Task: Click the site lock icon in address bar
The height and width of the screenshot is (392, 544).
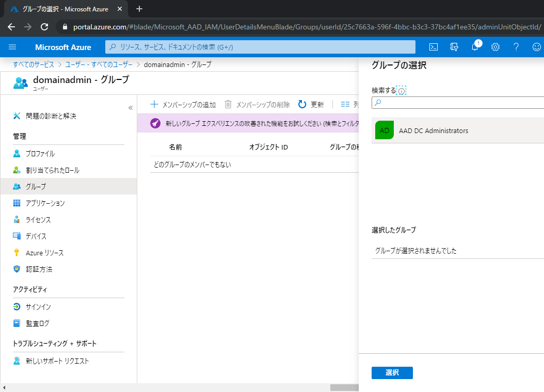Action: [65, 27]
